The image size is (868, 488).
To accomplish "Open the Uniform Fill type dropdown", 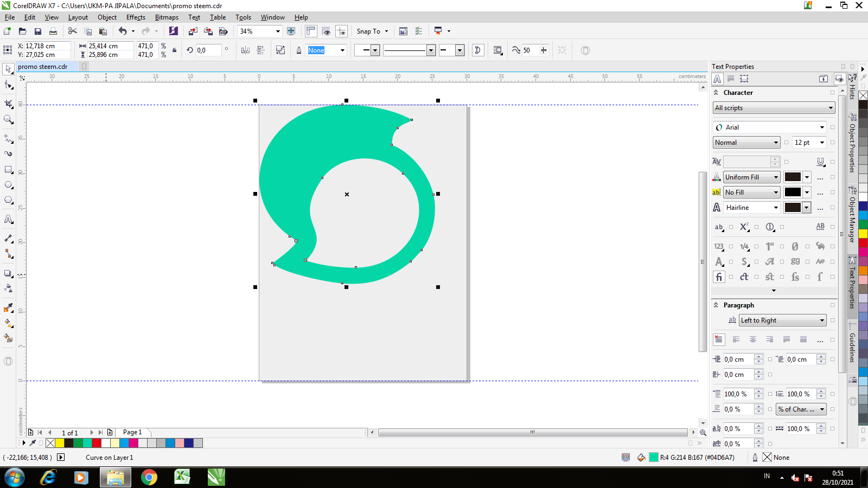I will coord(752,177).
